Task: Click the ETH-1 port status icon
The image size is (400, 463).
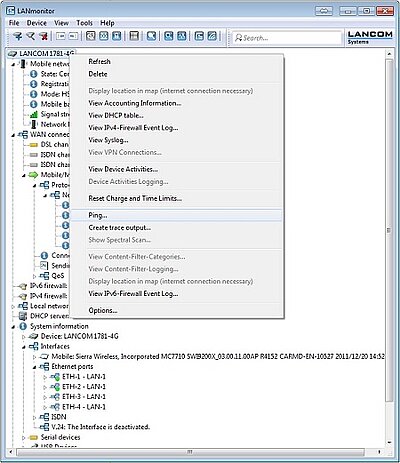Action: coord(55,377)
